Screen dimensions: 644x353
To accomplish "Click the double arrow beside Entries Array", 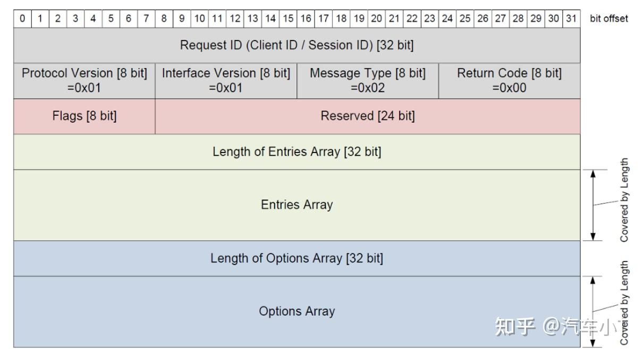I will pos(594,205).
